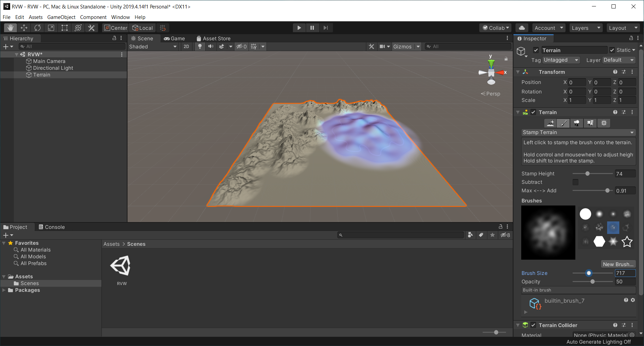
Task: Switch to the Console tab
Action: coord(52,227)
